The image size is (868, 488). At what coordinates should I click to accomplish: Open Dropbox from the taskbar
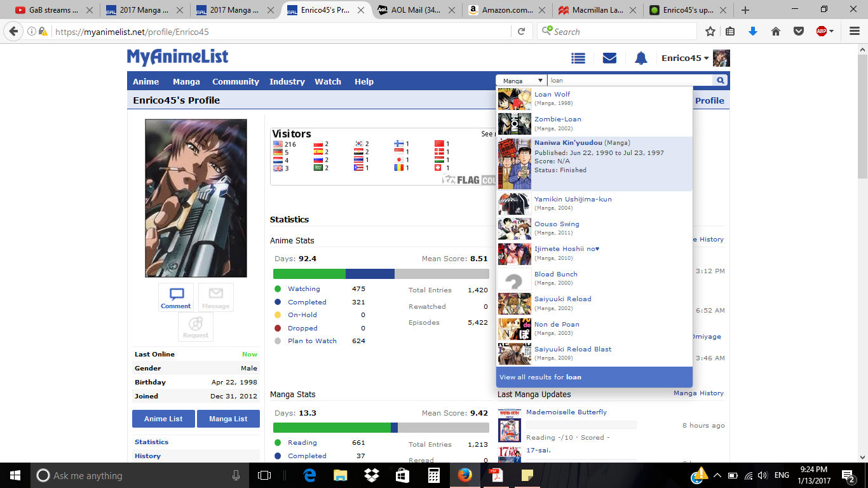pyautogui.click(x=372, y=475)
